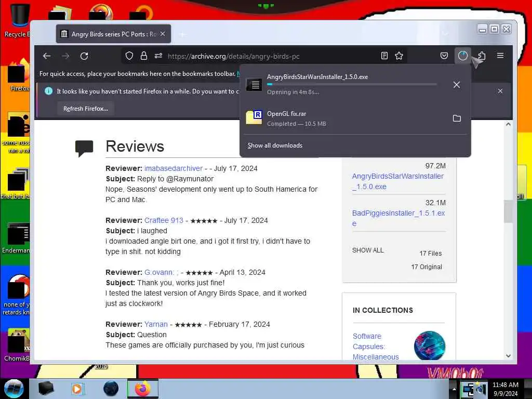Go back to the previous page
This screenshot has width=532, height=399.
46,56
